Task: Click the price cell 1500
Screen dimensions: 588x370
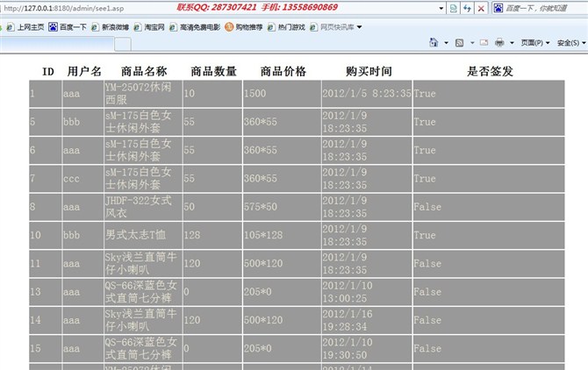Action: pos(282,94)
